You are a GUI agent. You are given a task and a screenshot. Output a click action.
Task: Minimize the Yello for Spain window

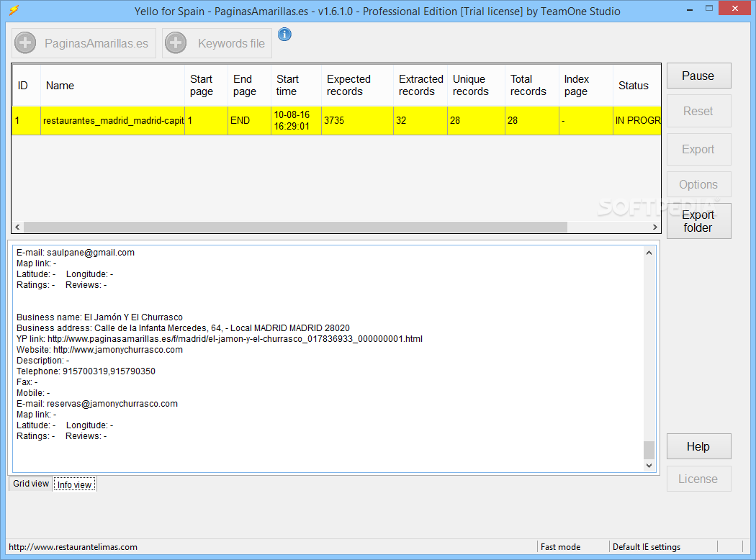[x=690, y=9]
